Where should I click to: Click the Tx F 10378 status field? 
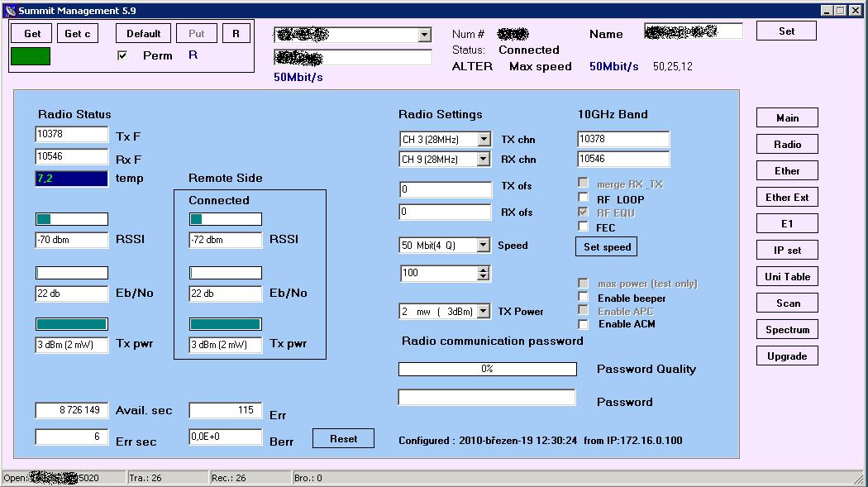(x=71, y=134)
